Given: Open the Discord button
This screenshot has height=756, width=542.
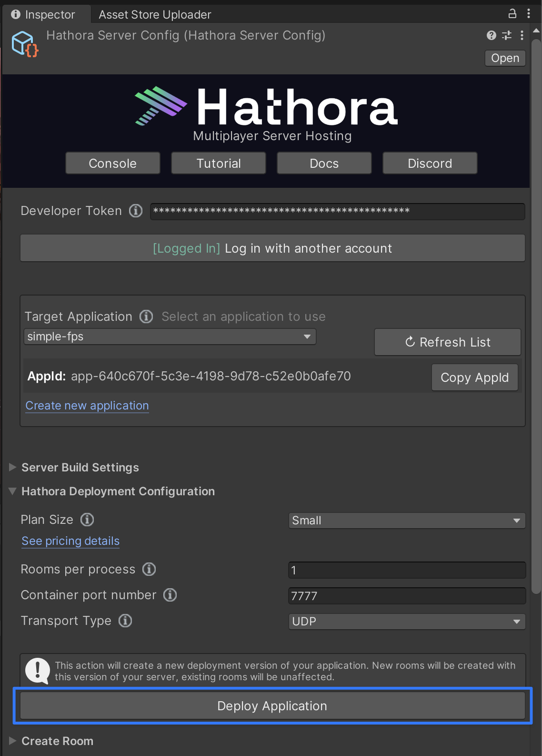Looking at the screenshot, I should [430, 163].
